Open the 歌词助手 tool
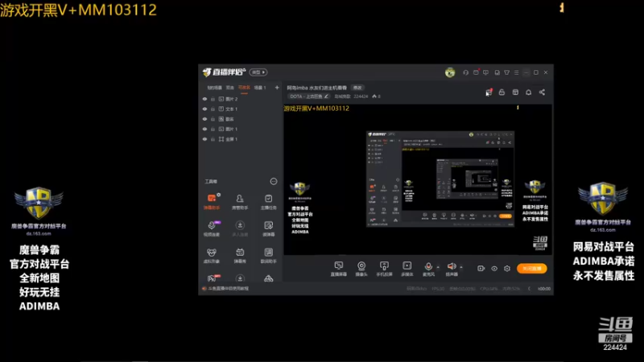Screen dimensions: 644x362 268,255
